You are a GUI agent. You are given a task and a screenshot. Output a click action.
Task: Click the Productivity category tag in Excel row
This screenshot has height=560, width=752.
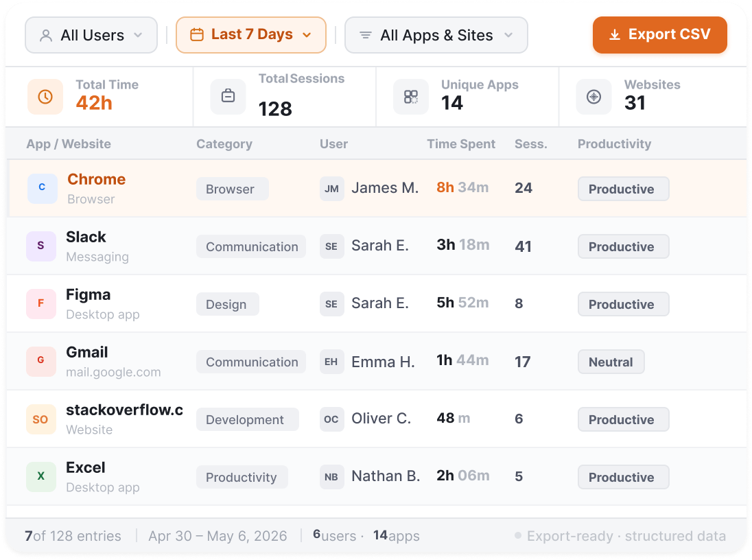click(242, 476)
